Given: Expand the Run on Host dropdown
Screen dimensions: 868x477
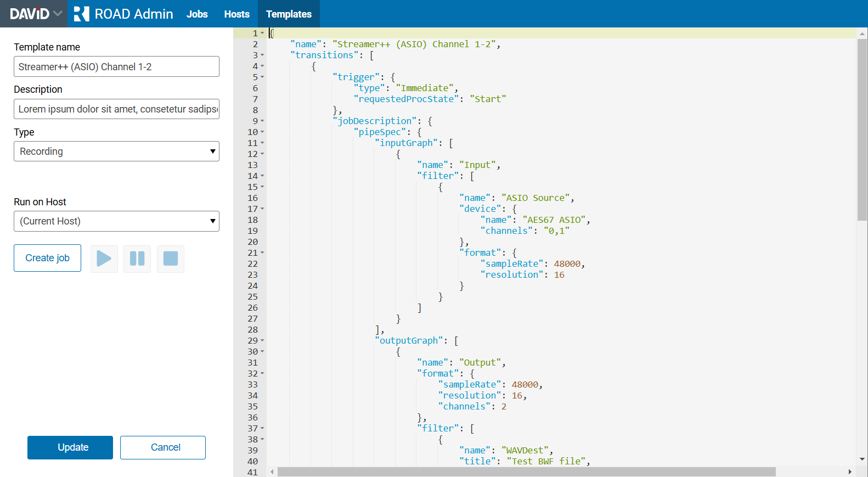Looking at the screenshot, I should [116, 221].
